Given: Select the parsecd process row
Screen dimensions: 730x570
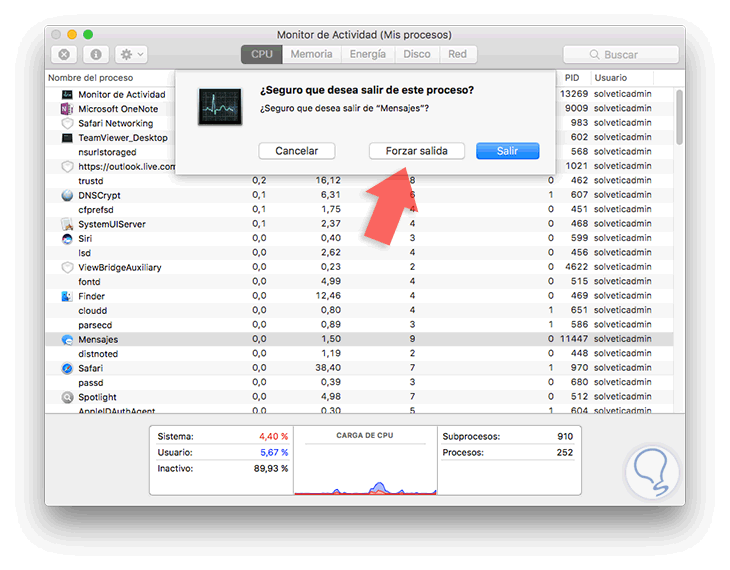Looking at the screenshot, I should pos(359,325).
